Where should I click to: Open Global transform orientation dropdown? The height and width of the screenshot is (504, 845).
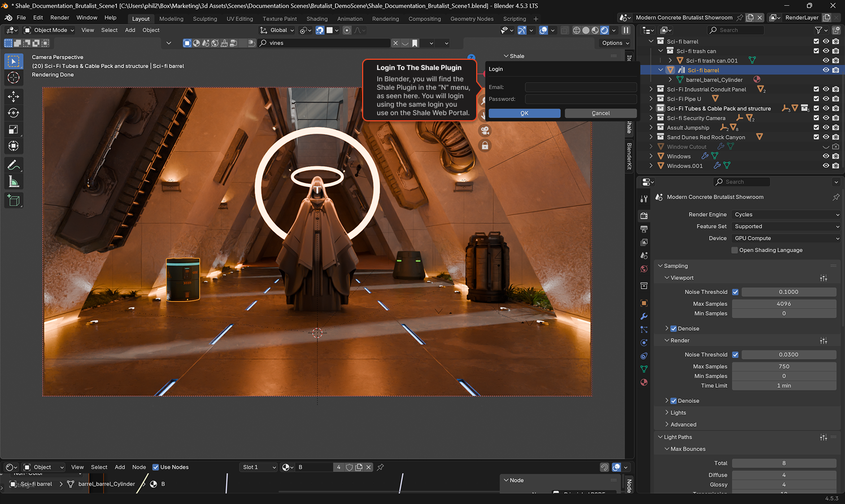coord(277,30)
